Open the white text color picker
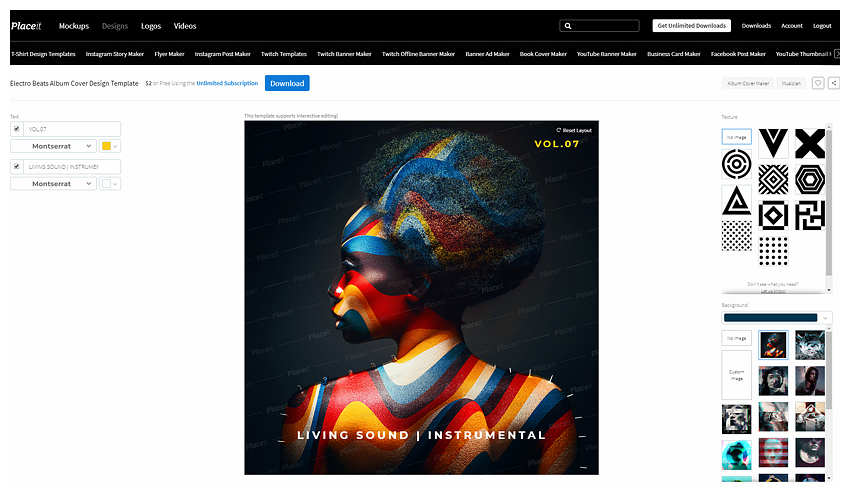Image resolution: width=850 pixels, height=498 pixels. pyautogui.click(x=110, y=184)
